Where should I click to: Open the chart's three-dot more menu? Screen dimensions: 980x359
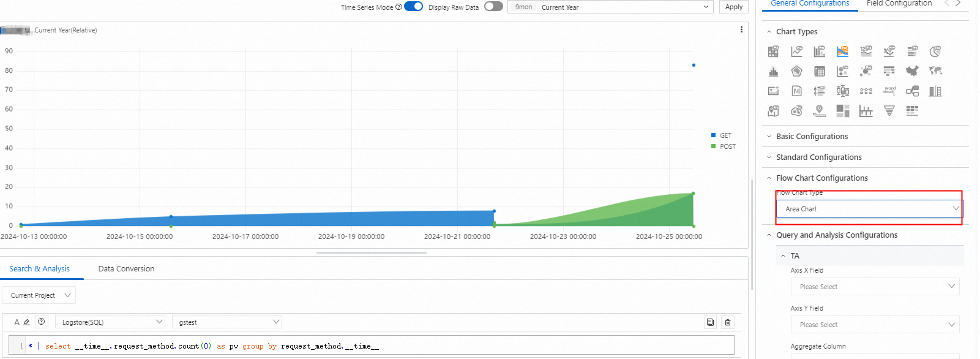(741, 29)
